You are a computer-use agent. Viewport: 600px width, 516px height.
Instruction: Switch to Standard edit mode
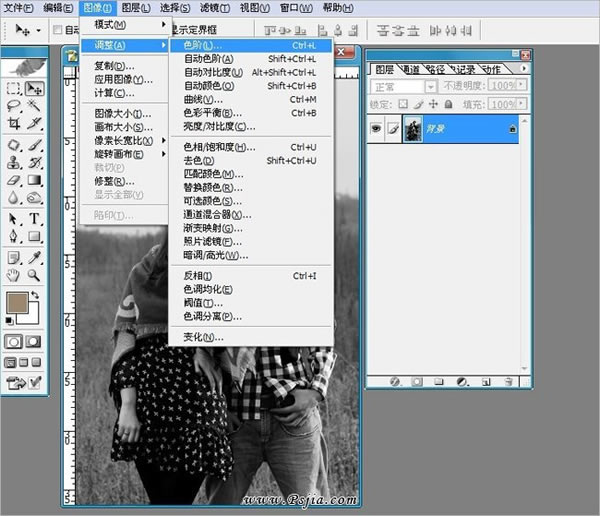pyautogui.click(x=14, y=341)
